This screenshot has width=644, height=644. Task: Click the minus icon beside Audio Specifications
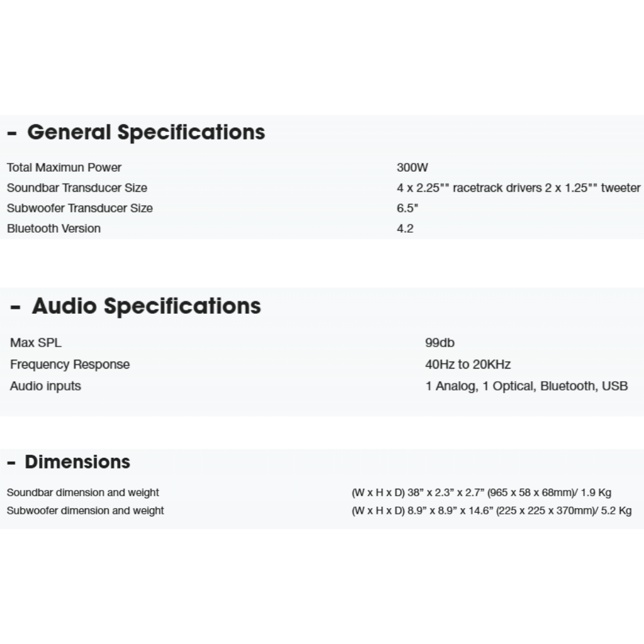click(x=16, y=308)
